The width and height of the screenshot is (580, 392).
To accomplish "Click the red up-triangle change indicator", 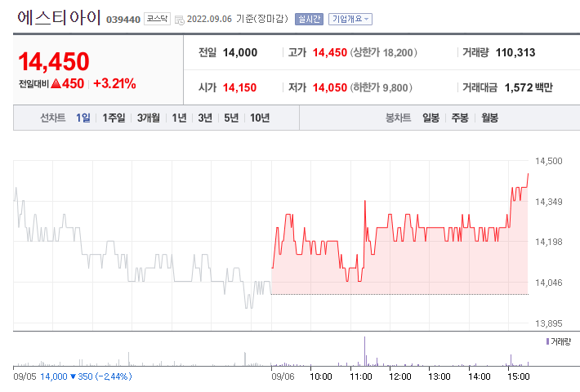I will [x=56, y=83].
